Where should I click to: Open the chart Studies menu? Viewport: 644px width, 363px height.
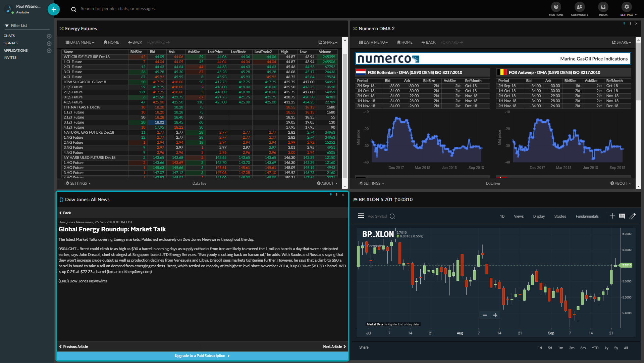point(560,217)
